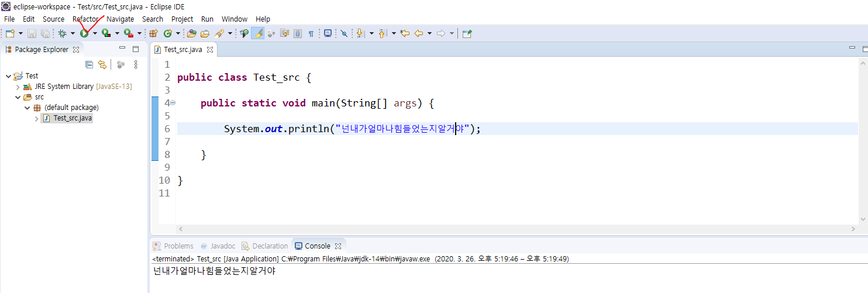
Task: Open the Help menu
Action: 263,19
